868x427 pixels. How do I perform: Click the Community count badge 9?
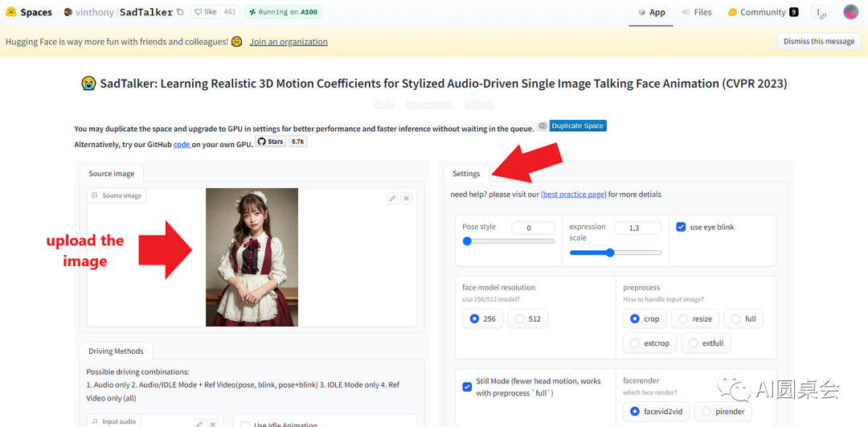pyautogui.click(x=794, y=12)
